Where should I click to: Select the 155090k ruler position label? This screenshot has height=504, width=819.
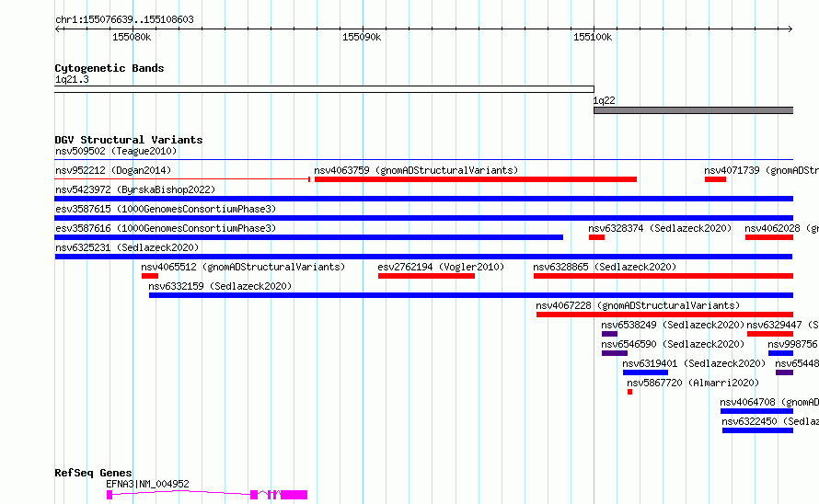362,37
